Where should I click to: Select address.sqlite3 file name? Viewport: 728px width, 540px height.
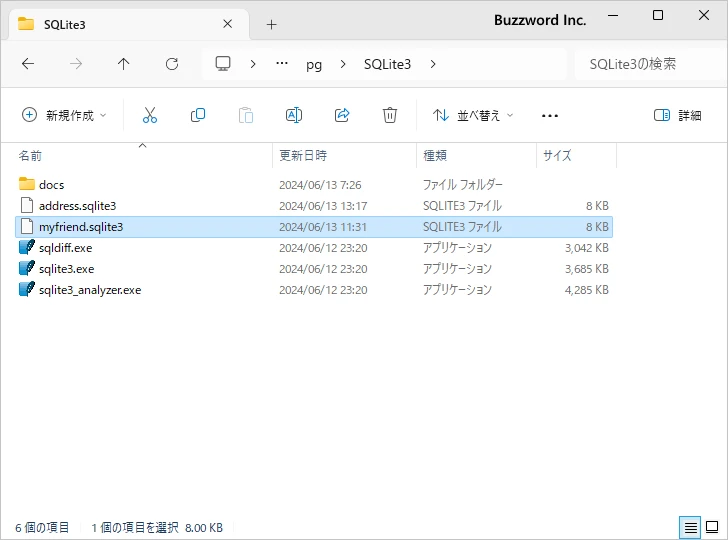click(78, 206)
